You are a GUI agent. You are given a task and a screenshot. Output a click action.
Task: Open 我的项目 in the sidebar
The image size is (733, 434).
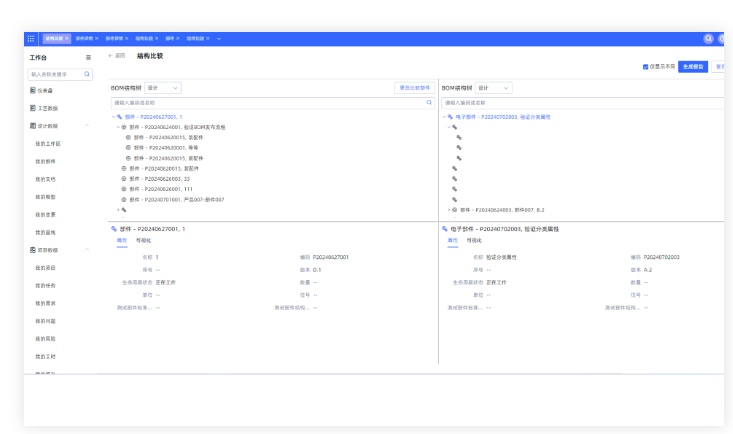pos(45,268)
